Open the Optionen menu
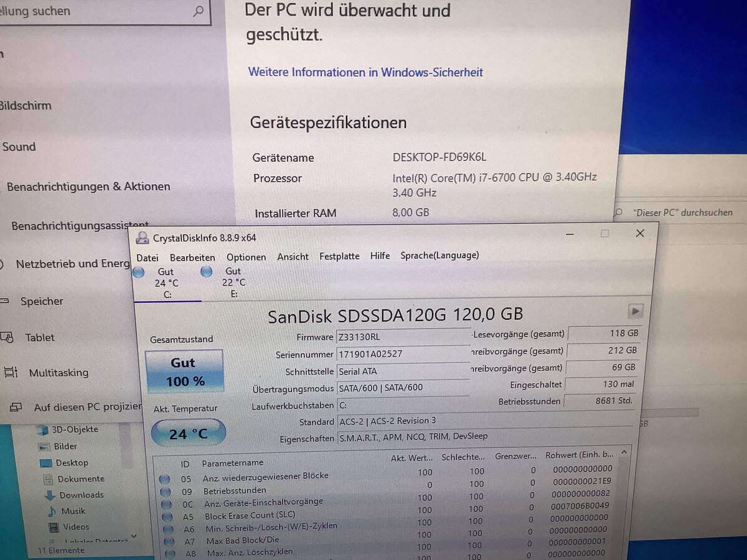This screenshot has width=747, height=560. point(246,257)
